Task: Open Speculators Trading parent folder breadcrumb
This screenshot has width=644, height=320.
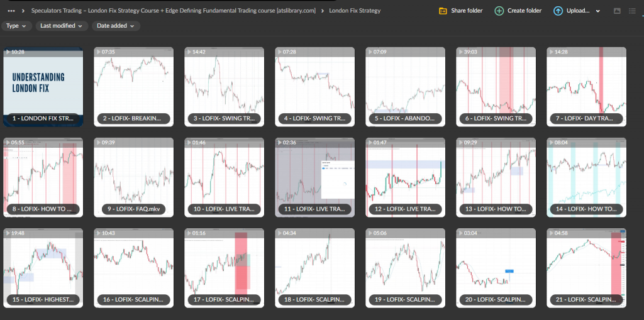Action: click(x=174, y=11)
